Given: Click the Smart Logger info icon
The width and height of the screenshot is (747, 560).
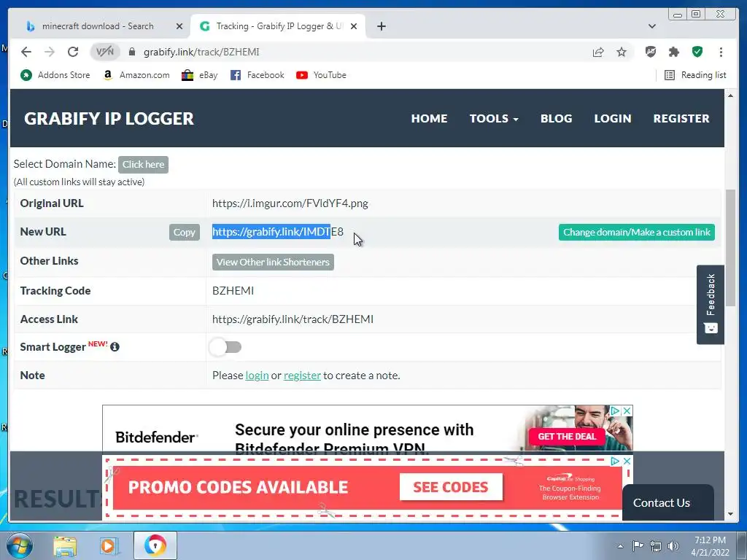Looking at the screenshot, I should (x=115, y=347).
